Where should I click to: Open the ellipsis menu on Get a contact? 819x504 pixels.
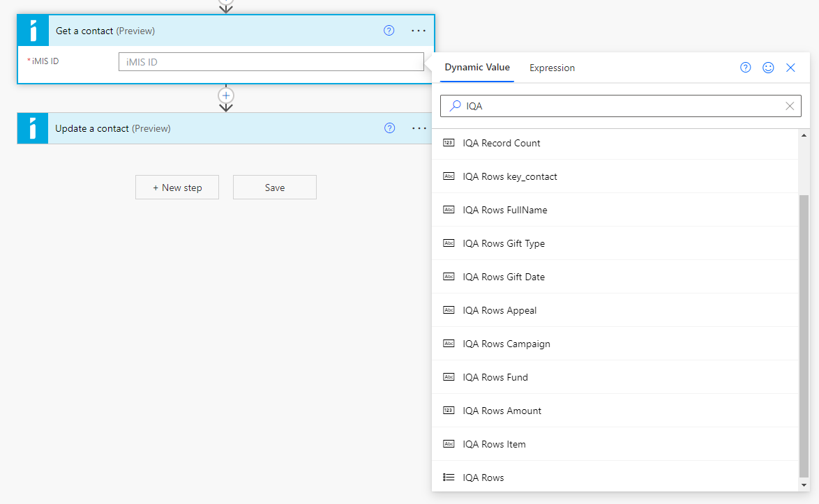418,31
